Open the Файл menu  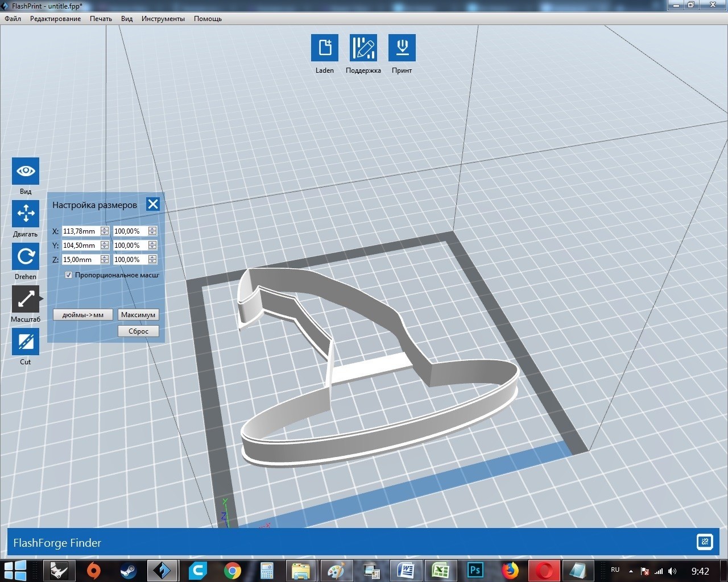(x=13, y=19)
